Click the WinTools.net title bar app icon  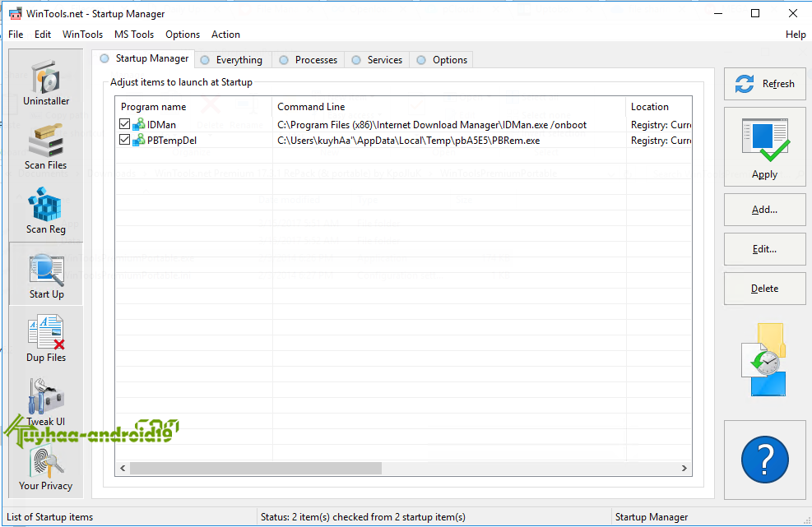pyautogui.click(x=15, y=13)
